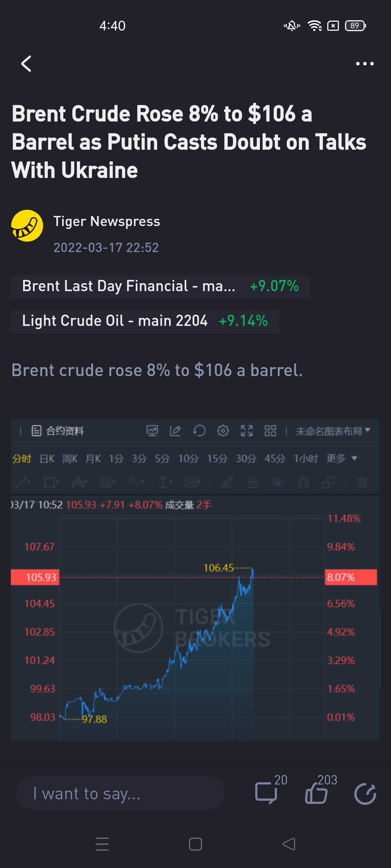The image size is (391, 868).
Task: Switch to the 15分 timeframe tab
Action: pyautogui.click(x=217, y=459)
